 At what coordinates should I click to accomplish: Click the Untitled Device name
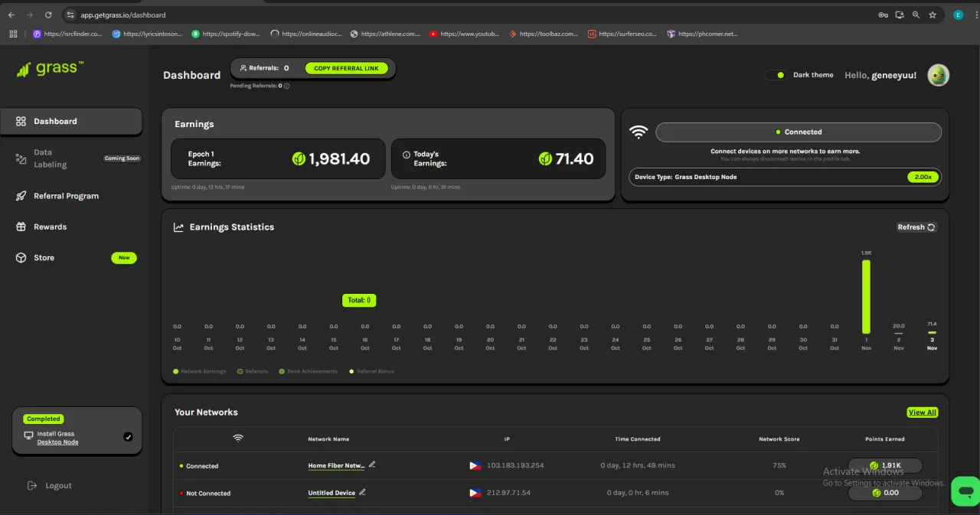coord(332,493)
